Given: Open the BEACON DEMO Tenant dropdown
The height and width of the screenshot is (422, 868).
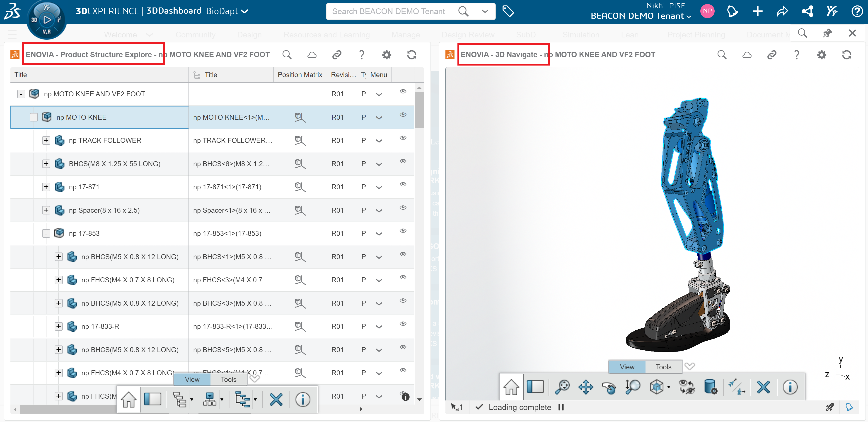Looking at the screenshot, I should pos(641,16).
